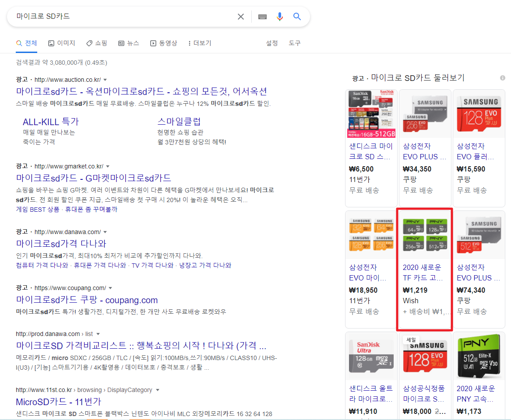Open the 마이크로SD 가격비교리스트 result
Viewport: 511px width, 420px height.
click(141, 346)
